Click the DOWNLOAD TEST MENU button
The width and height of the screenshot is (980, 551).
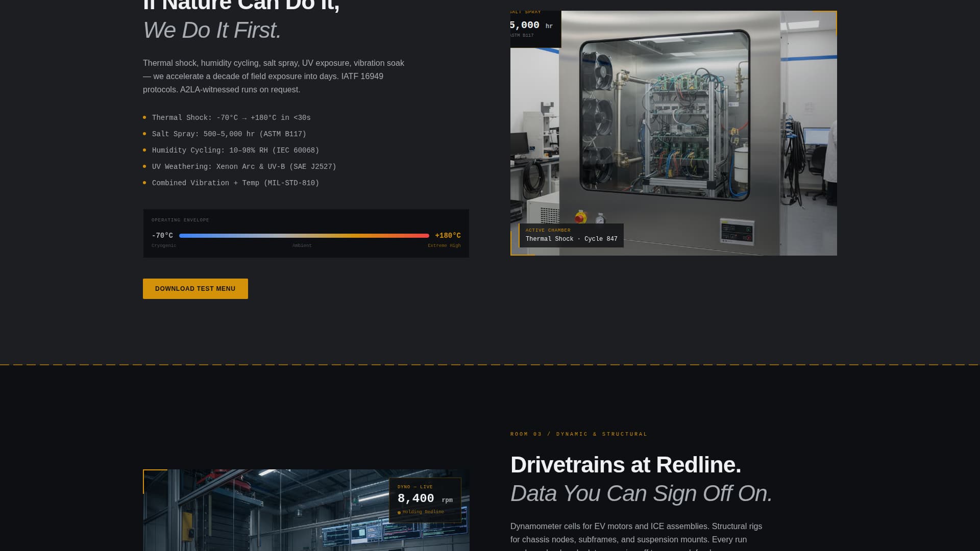click(x=195, y=288)
